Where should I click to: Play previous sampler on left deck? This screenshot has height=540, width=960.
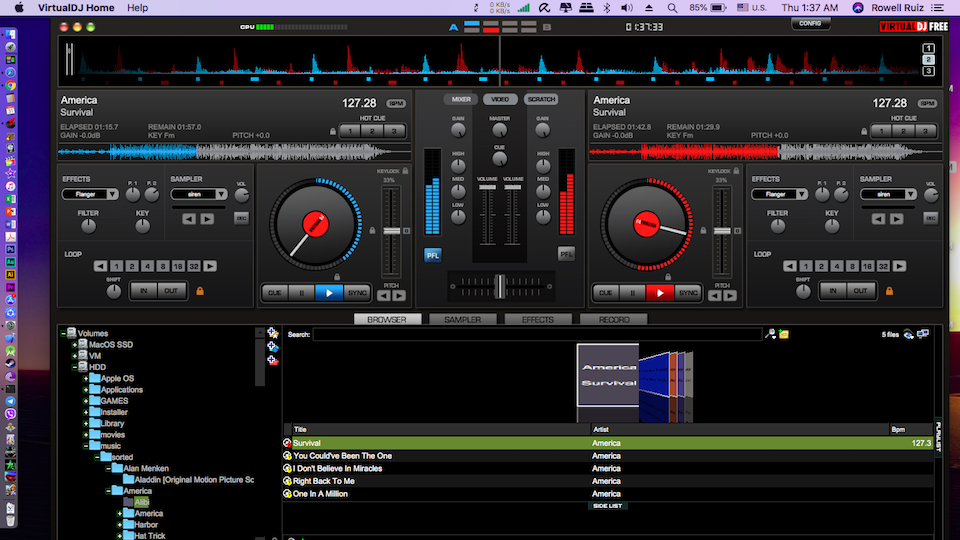pos(189,219)
